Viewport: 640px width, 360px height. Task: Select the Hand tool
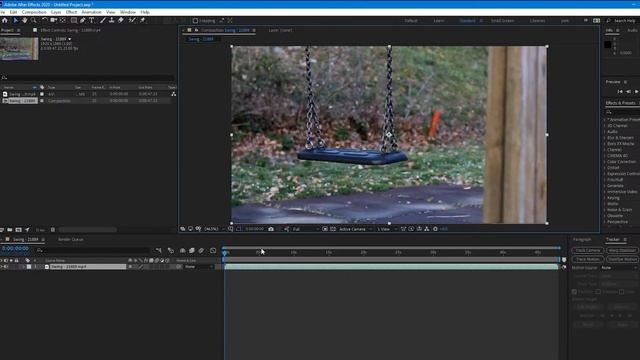coord(24,20)
